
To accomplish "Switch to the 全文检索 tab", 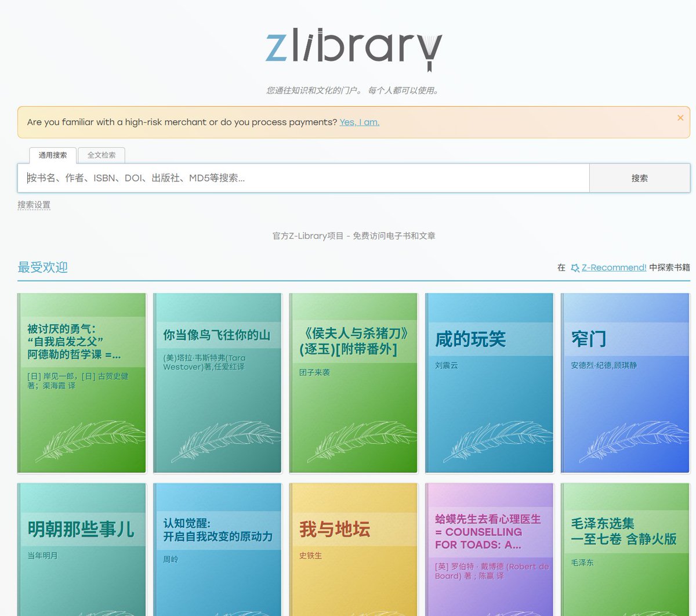I will pyautogui.click(x=101, y=155).
